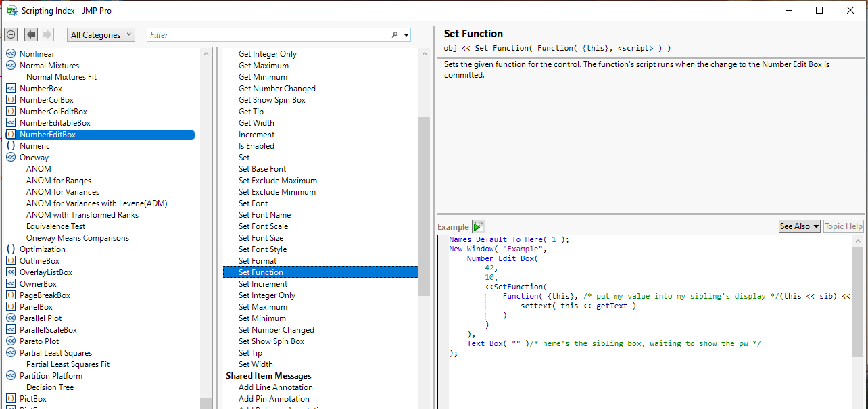Select Decision Tree under Partition Platform
The image size is (868, 409).
[x=49, y=387]
